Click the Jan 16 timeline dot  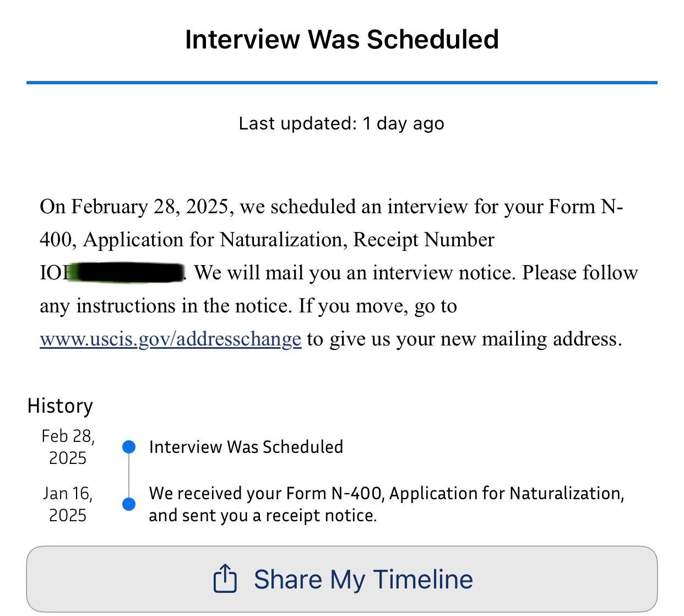pyautogui.click(x=129, y=504)
